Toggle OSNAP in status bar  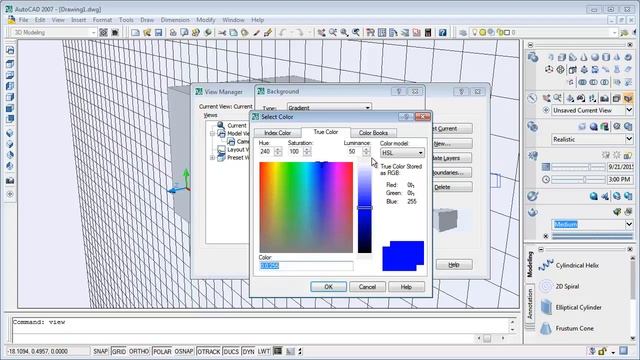[184, 351]
